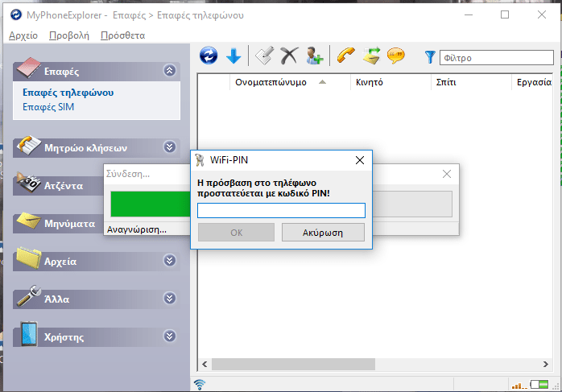Close the Σύνδεση connecting dialog

tap(447, 174)
